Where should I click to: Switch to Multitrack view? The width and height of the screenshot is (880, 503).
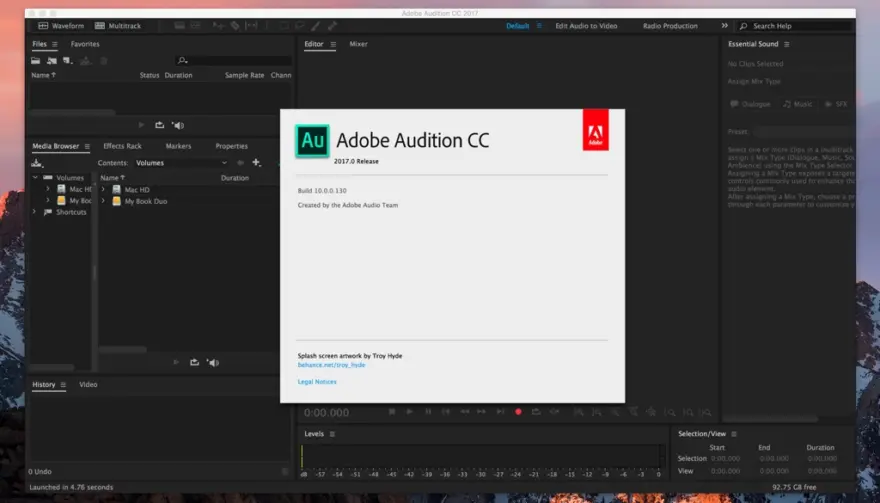click(118, 26)
